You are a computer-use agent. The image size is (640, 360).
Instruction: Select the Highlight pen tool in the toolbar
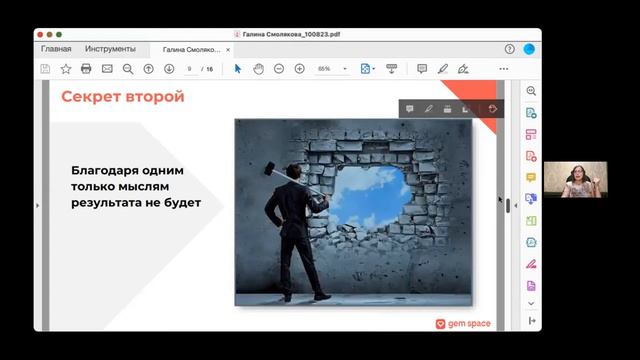(443, 69)
